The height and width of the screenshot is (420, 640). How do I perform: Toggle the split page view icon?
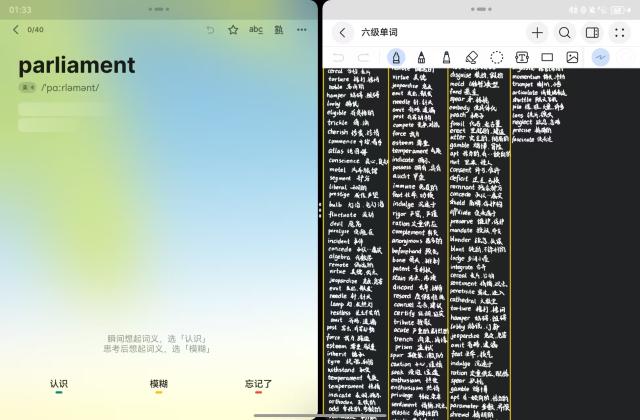[592, 32]
